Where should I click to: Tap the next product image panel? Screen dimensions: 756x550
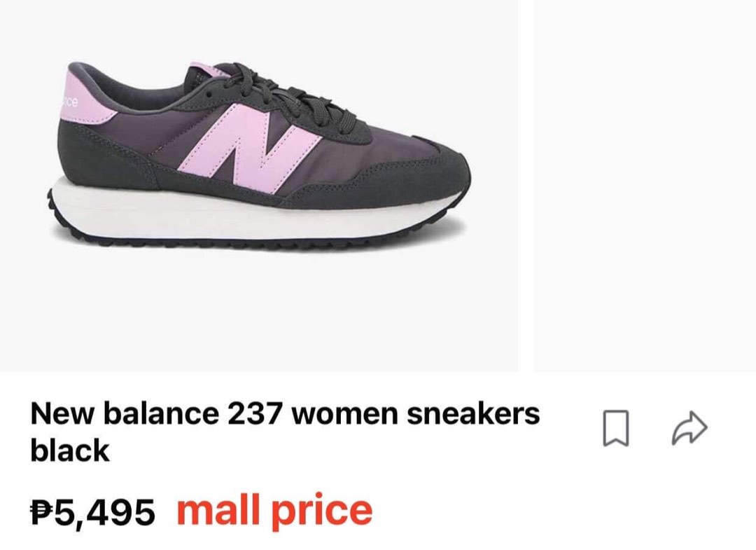(x=645, y=185)
